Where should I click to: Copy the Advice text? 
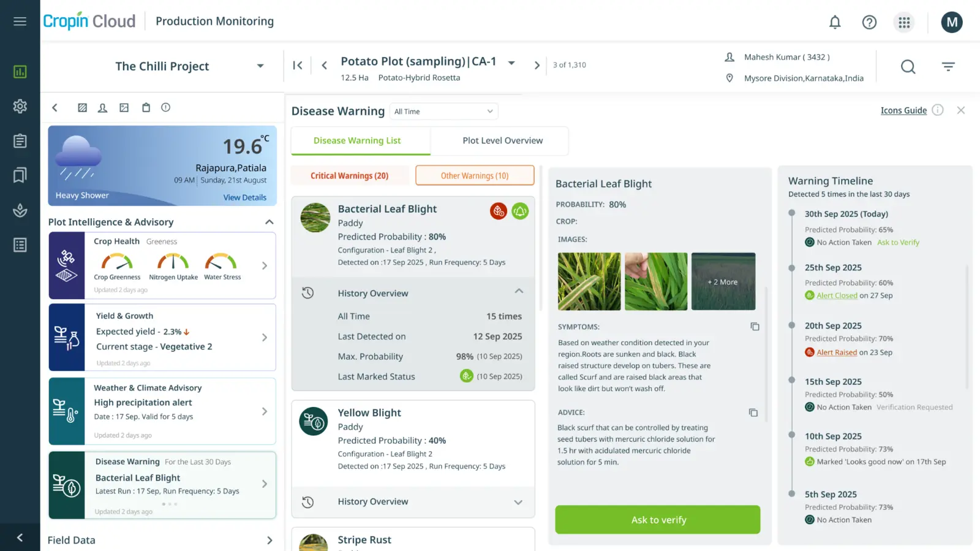coord(753,412)
